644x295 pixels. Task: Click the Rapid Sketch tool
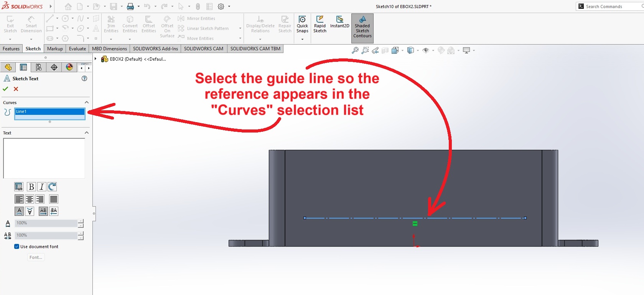[320, 25]
